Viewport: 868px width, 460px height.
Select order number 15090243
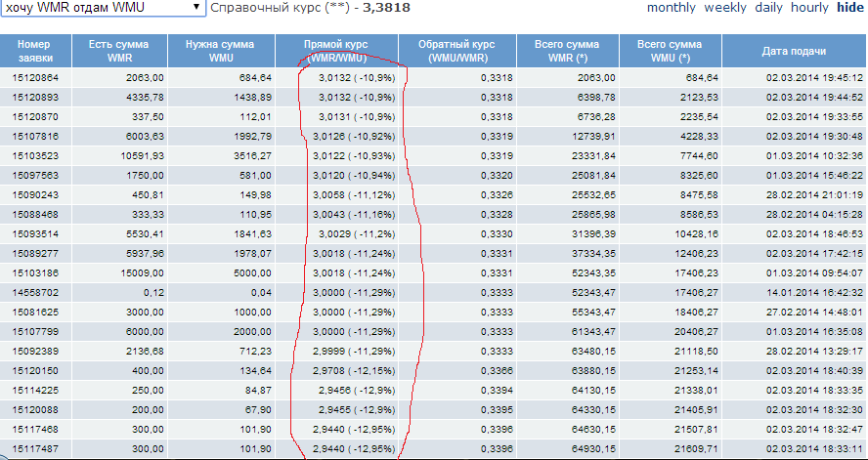click(35, 194)
